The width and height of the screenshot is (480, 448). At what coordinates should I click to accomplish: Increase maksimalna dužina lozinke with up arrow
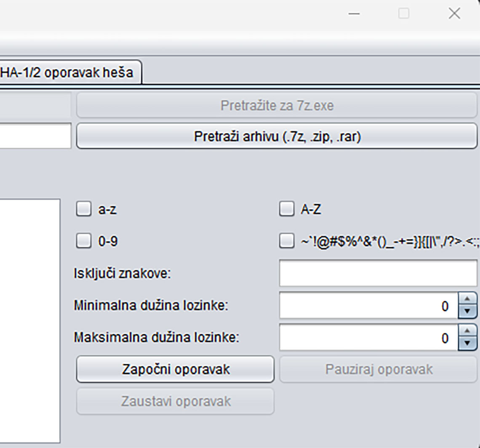tap(467, 331)
